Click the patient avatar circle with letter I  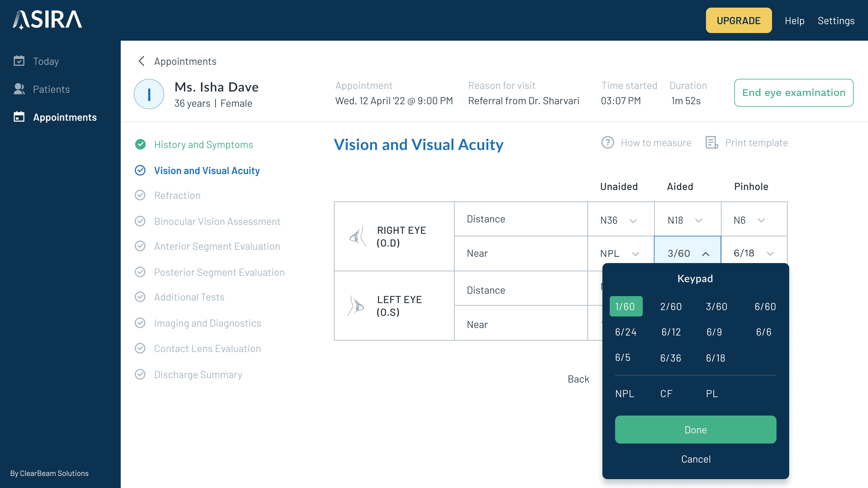click(149, 94)
